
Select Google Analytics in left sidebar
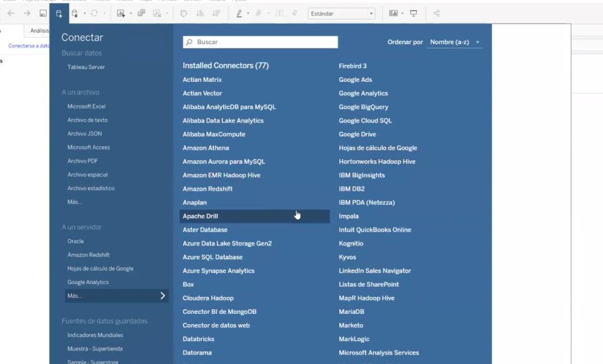(x=88, y=282)
